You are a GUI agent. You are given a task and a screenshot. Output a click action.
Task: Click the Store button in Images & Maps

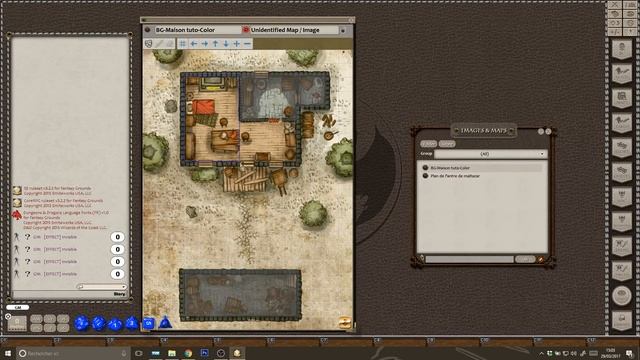pos(447,144)
